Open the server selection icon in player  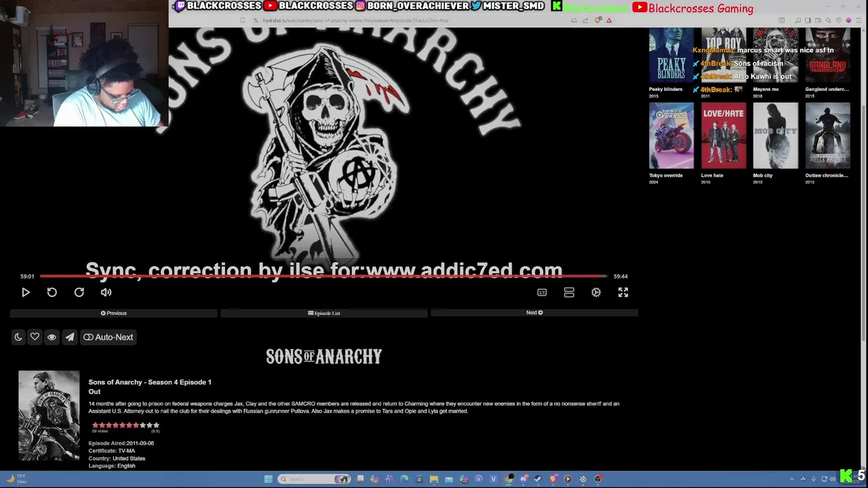coord(569,292)
